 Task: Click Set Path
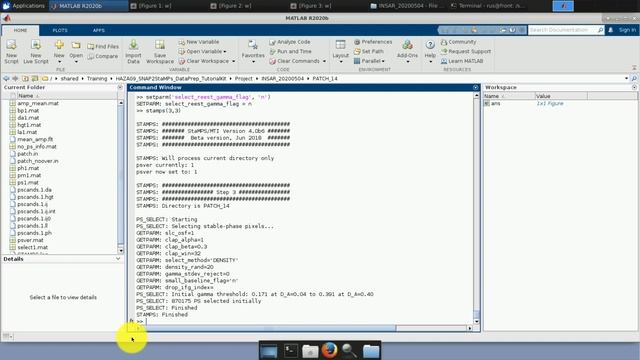pos(369,51)
